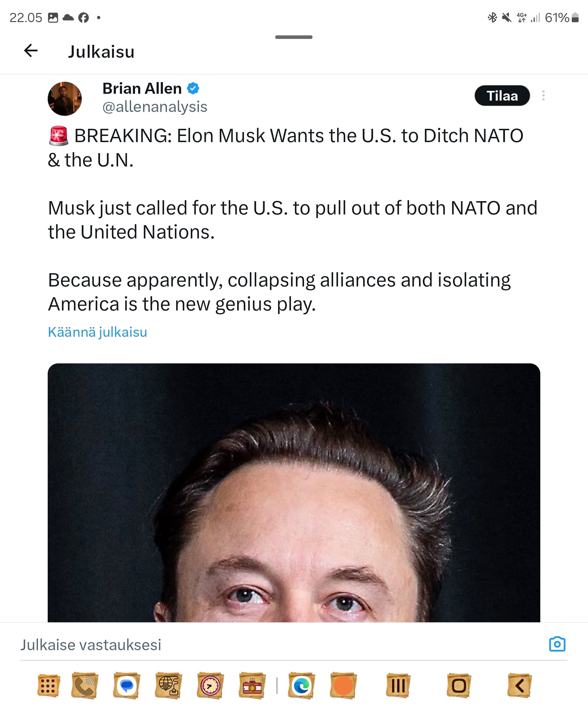Viewport: 588px width, 706px height.
Task: Show recent apps with the three-bars button
Action: pyautogui.click(x=398, y=686)
